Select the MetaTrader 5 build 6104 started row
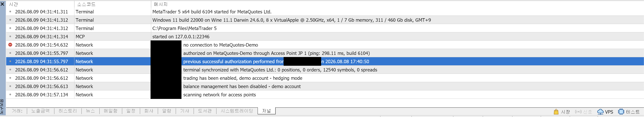Viewport: 644px width, 117px height. click(325, 12)
